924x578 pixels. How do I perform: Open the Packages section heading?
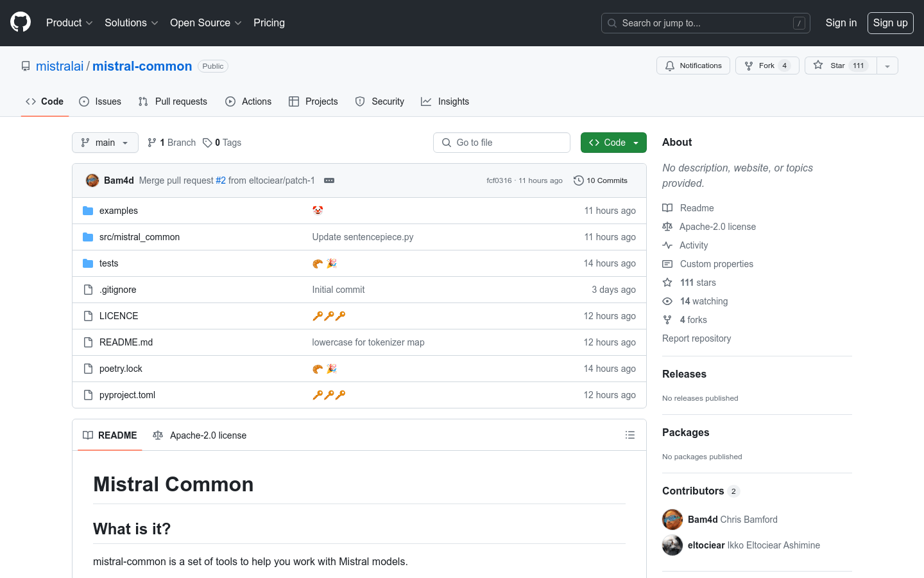point(685,432)
